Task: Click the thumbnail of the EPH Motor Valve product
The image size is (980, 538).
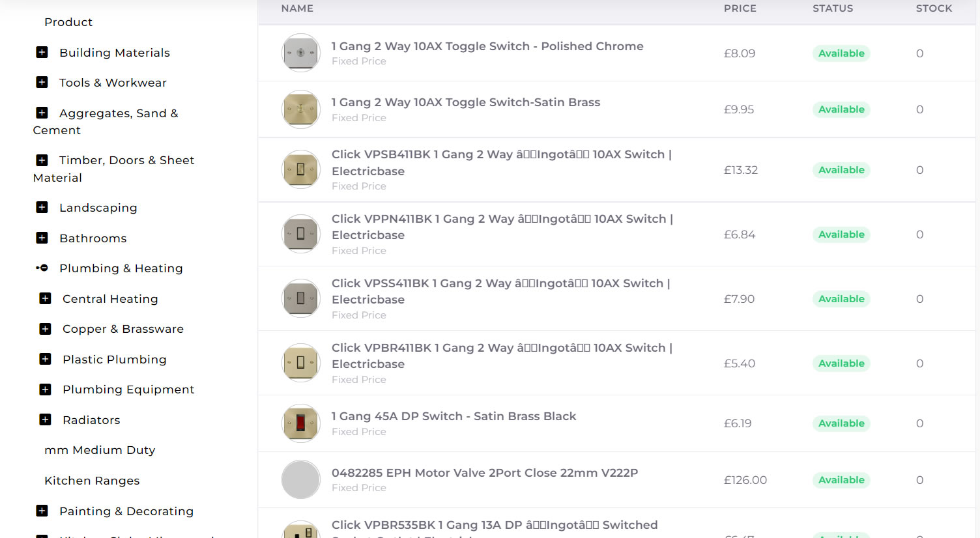Action: pos(300,479)
